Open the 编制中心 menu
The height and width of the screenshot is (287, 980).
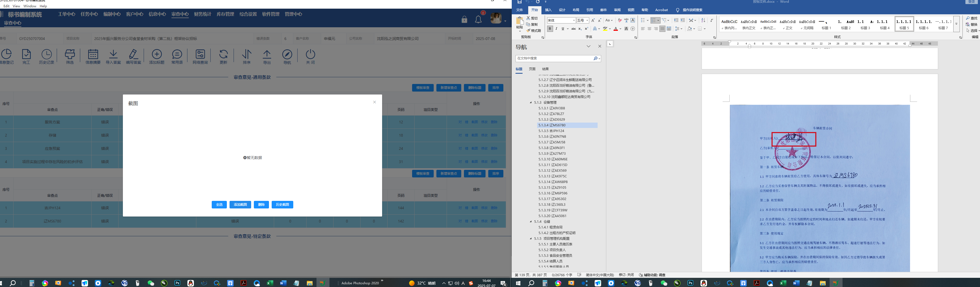click(x=112, y=14)
